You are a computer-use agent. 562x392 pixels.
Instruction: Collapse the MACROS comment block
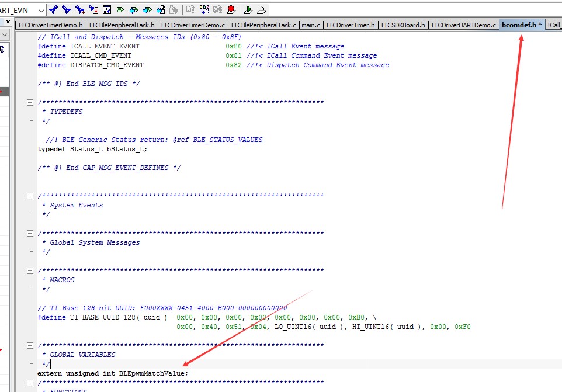pyautogui.click(x=30, y=271)
